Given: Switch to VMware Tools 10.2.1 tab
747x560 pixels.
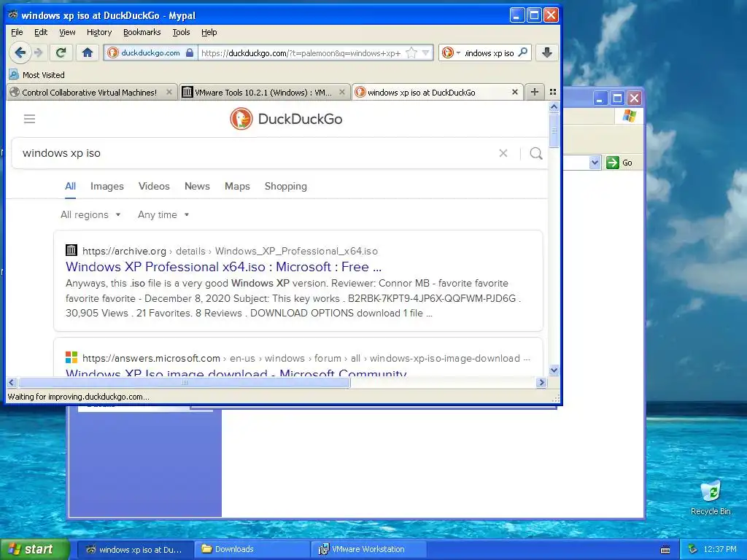Looking at the screenshot, I should click(263, 93).
